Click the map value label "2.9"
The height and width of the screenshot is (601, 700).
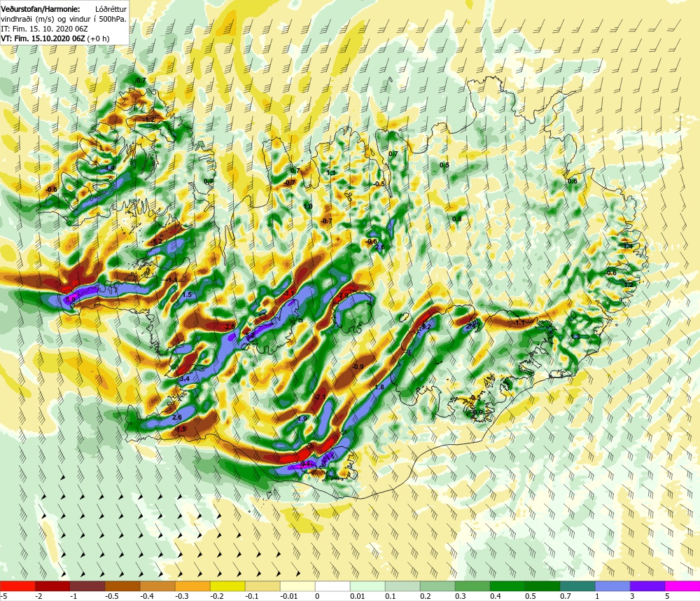click(x=343, y=296)
